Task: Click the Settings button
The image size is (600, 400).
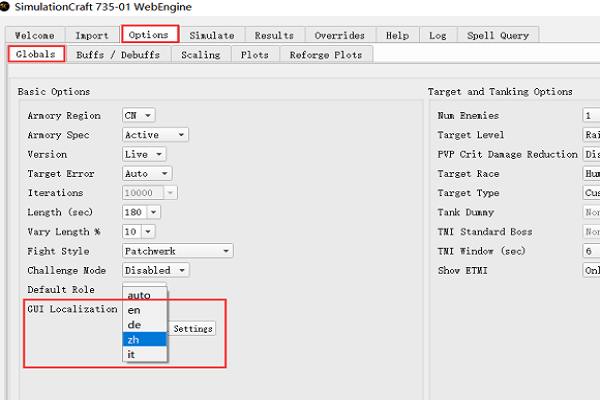Action: point(192,328)
